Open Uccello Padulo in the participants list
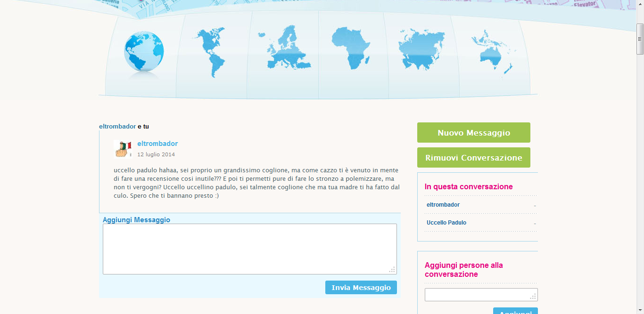644x314 pixels. click(446, 223)
